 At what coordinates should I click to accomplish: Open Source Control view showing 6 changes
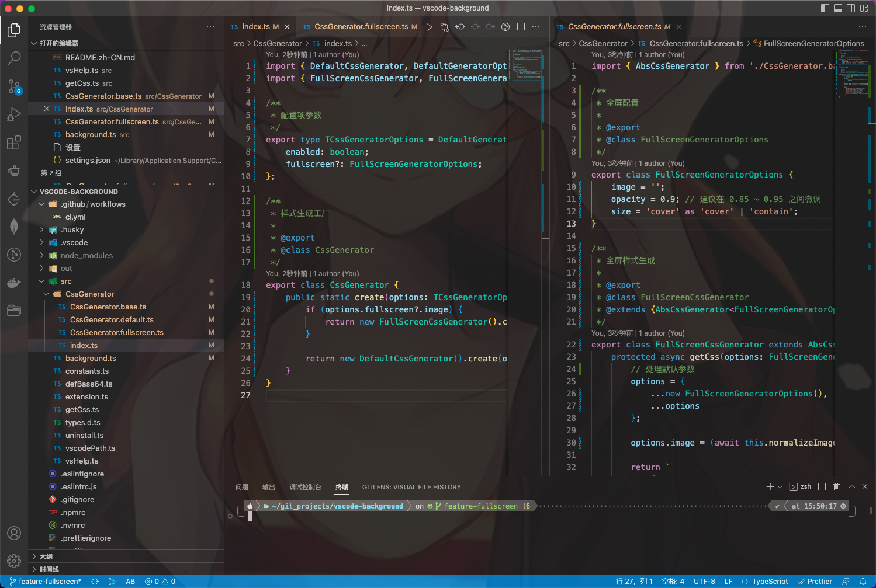click(x=14, y=86)
